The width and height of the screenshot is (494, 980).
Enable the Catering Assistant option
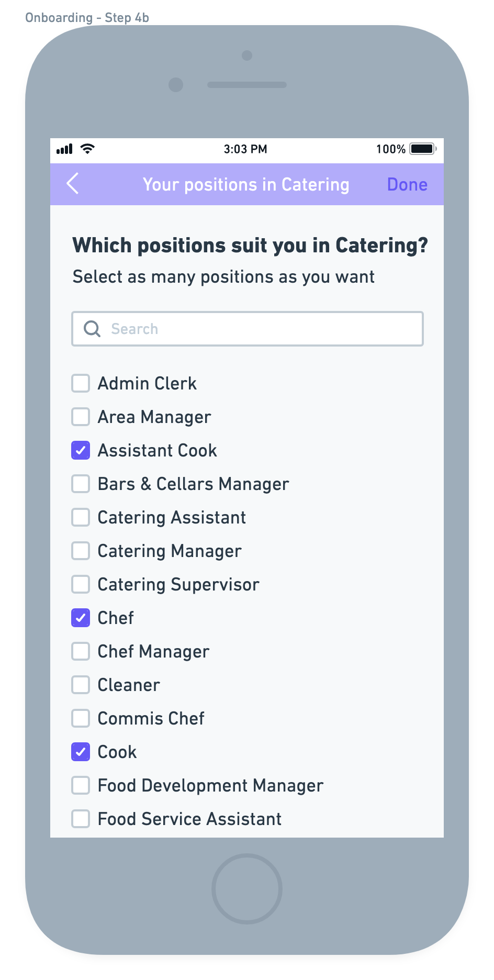[x=81, y=517]
